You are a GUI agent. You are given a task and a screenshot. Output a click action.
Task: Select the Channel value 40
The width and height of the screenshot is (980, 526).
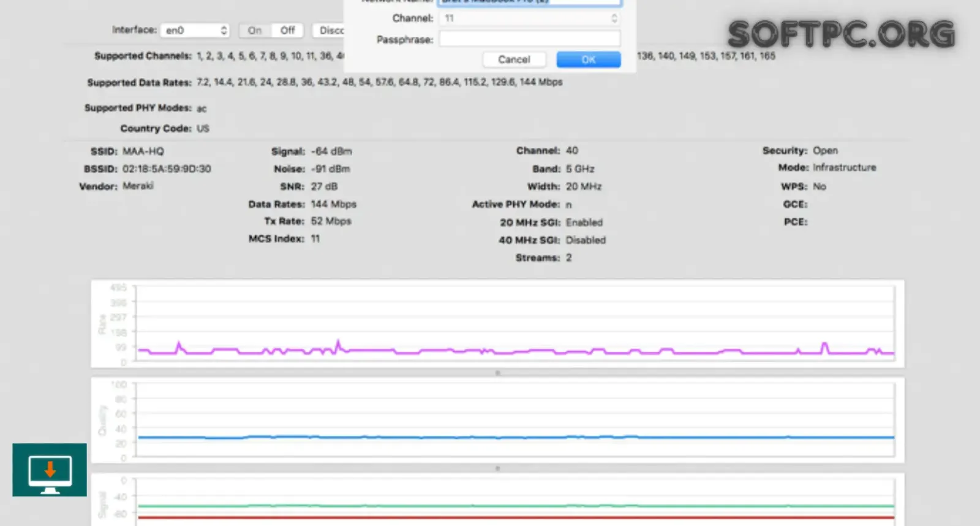[x=572, y=150]
